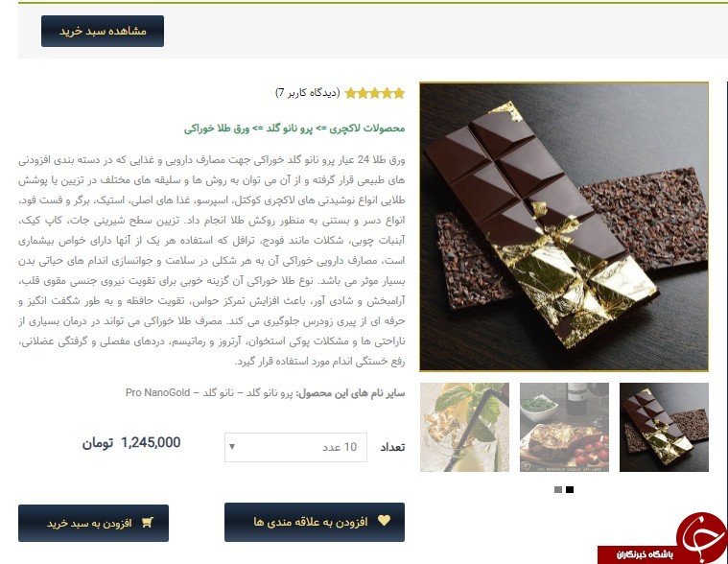This screenshot has height=564, width=728.
Task: Select the steak with gold leaf thumbnail
Action: pyautogui.click(x=564, y=427)
